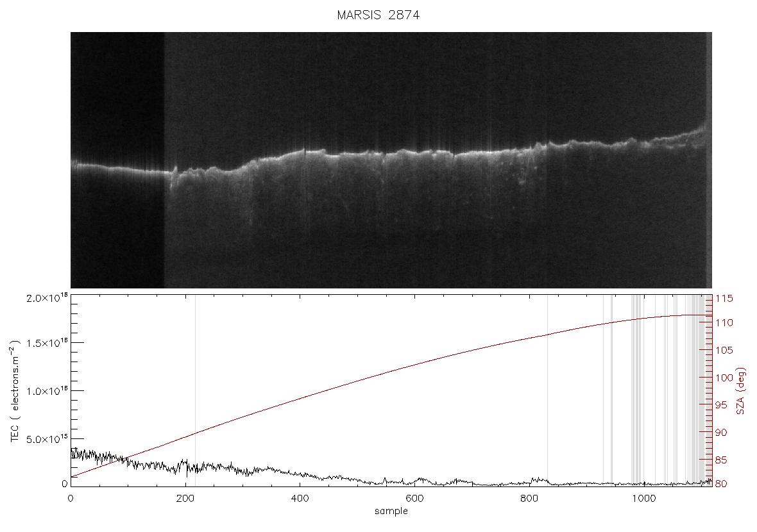Screen dimensions: 757x532
Task: Click the sample x-axis label
Action: [x=391, y=511]
